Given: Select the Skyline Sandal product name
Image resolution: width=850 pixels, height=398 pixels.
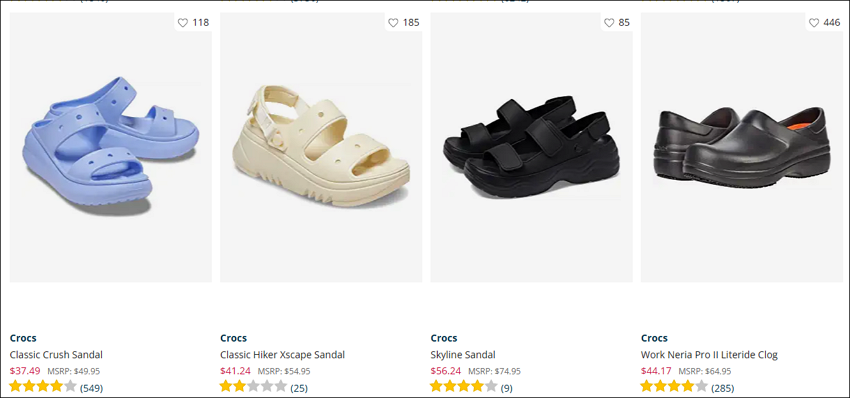Looking at the screenshot, I should tap(463, 355).
